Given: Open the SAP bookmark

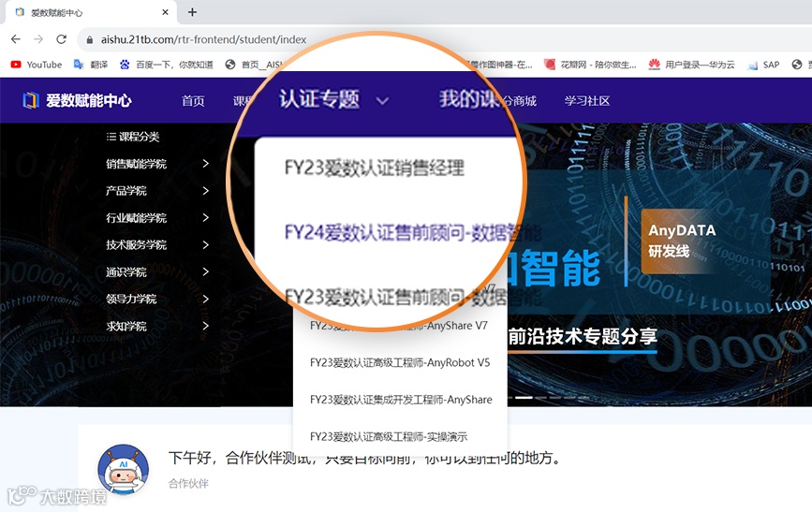Looking at the screenshot, I should point(763,65).
